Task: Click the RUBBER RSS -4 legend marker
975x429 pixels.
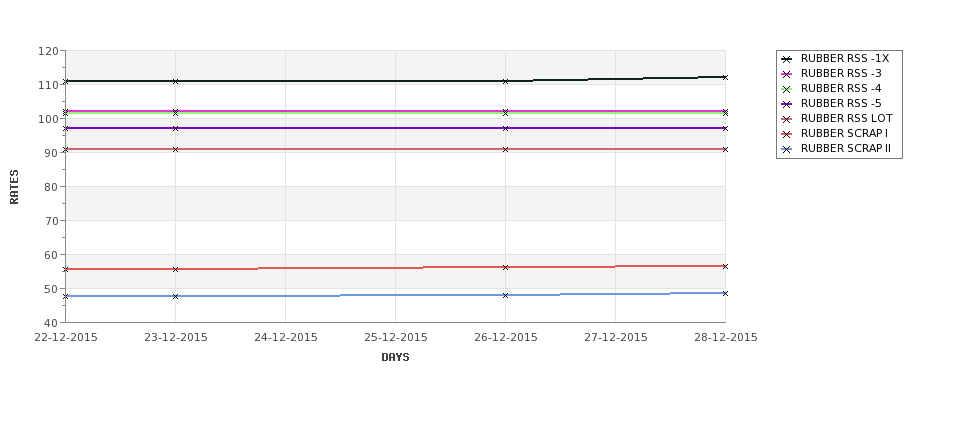Action: pyautogui.click(x=787, y=89)
